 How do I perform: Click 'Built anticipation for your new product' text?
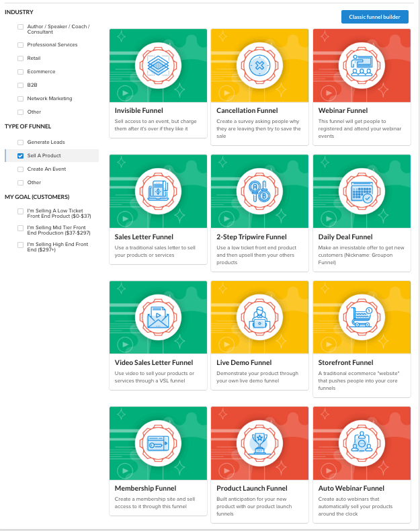254,506
